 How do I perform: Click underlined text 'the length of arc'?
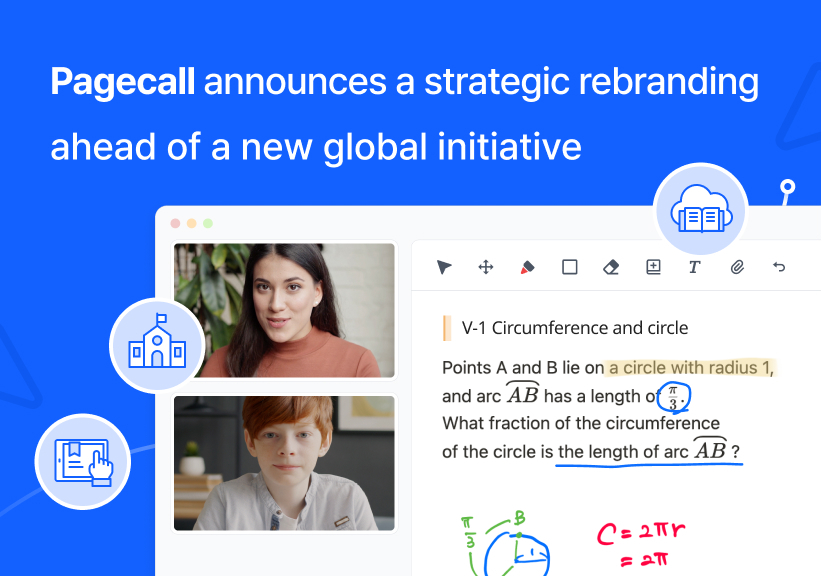click(x=623, y=452)
